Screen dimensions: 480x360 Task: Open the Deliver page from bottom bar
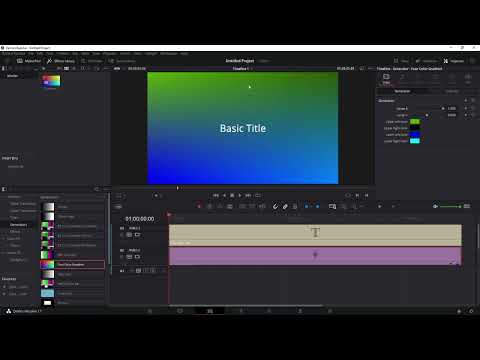pyautogui.click(x=330, y=311)
